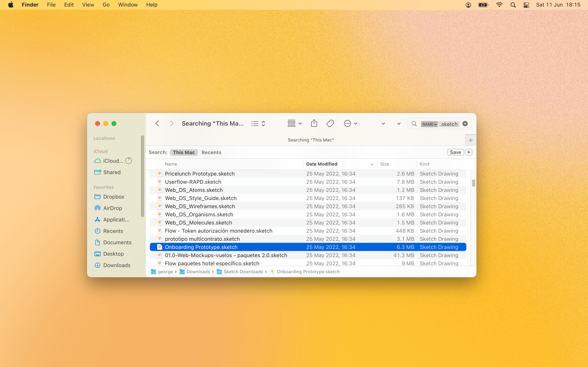Toggle the Date Modified sort direction
Screen dimensions: 588x367
pos(372,164)
